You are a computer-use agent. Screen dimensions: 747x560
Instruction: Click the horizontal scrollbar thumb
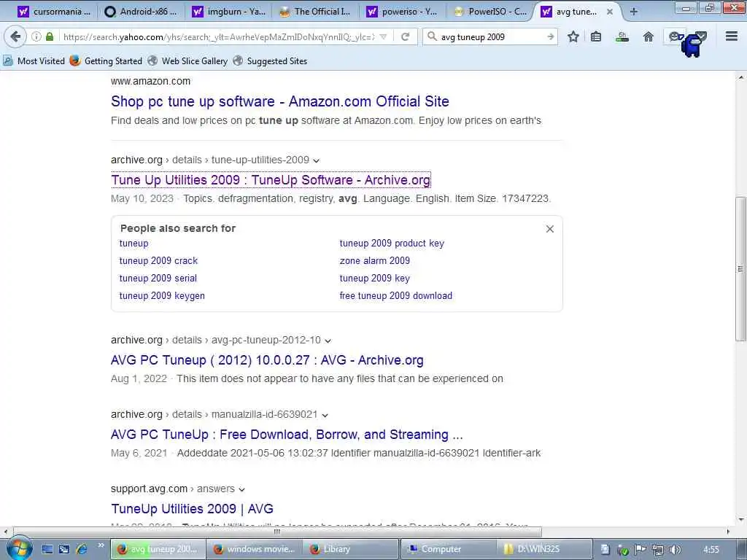click(277, 532)
